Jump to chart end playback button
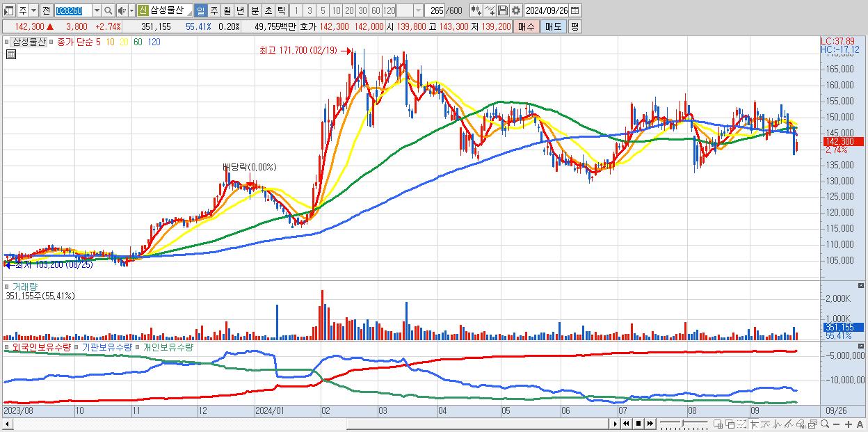Screen dimensions: 868x432 [x=650, y=424]
